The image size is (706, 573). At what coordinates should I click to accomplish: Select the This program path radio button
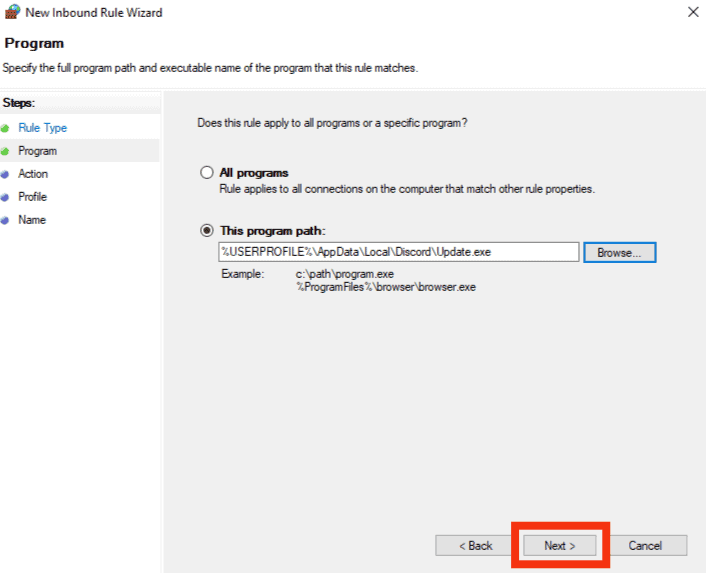tap(207, 230)
